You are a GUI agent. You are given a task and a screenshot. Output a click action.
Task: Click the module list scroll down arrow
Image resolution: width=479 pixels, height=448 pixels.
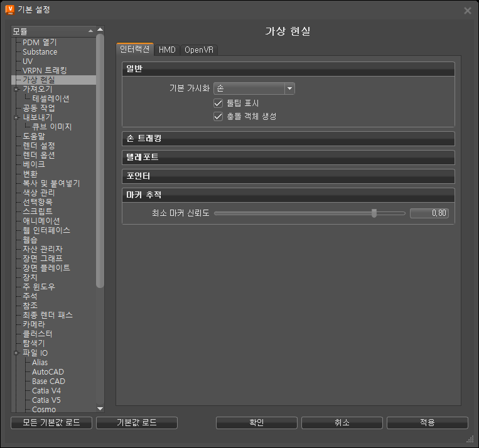(100, 408)
